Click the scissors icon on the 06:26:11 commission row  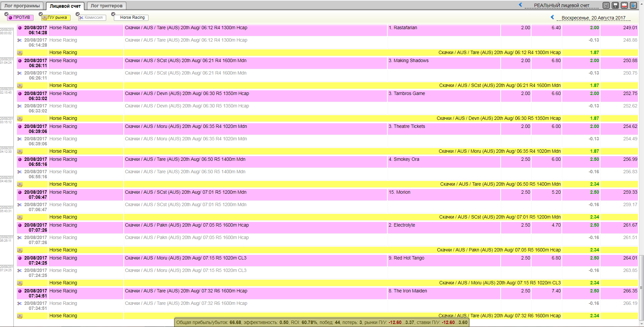click(19, 73)
